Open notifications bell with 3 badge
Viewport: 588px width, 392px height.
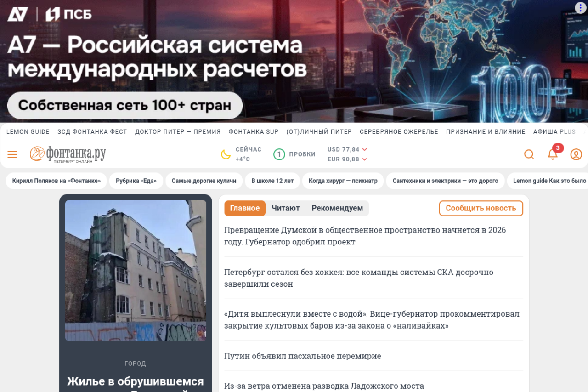553,154
